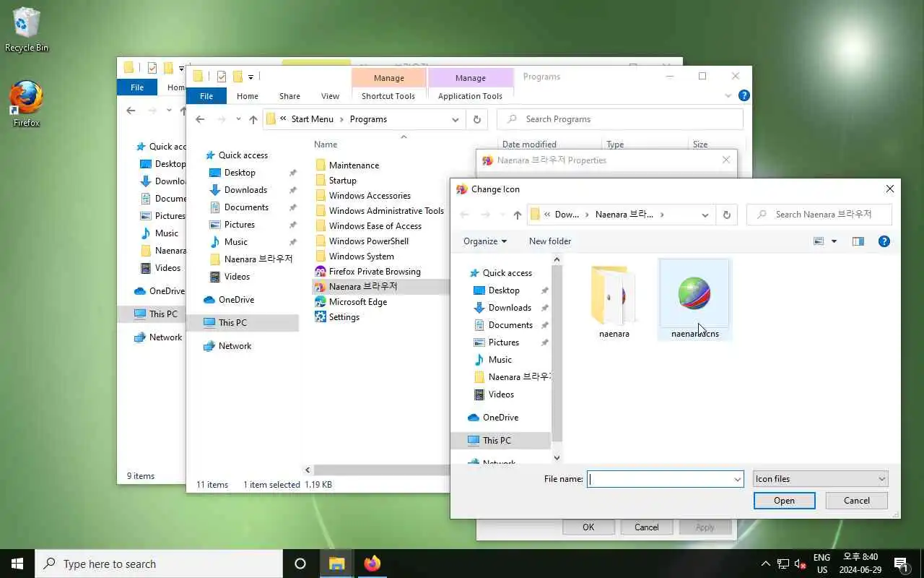Select Music in Change Icon navigation pane
The width and height of the screenshot is (924, 578).
[x=500, y=360]
